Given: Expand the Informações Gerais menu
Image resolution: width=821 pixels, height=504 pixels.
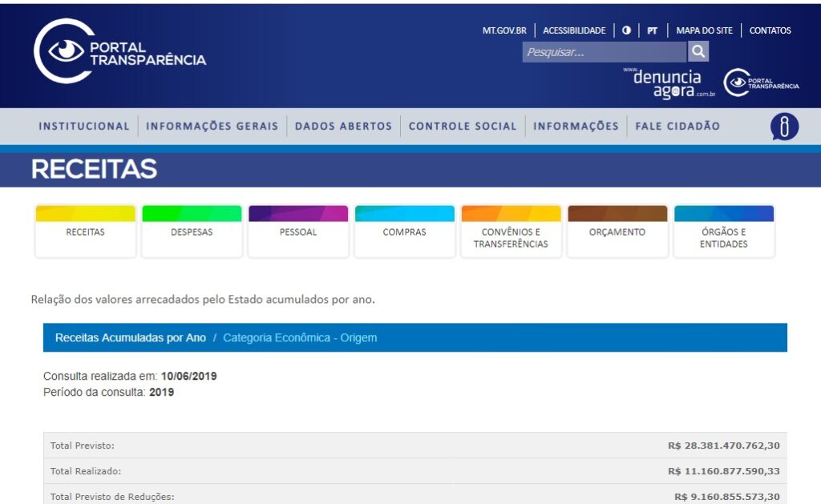Looking at the screenshot, I should [212, 126].
